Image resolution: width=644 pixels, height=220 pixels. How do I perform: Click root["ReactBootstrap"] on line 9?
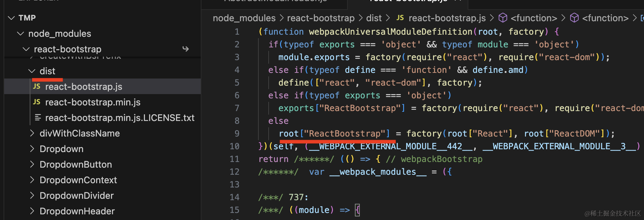tap(334, 134)
